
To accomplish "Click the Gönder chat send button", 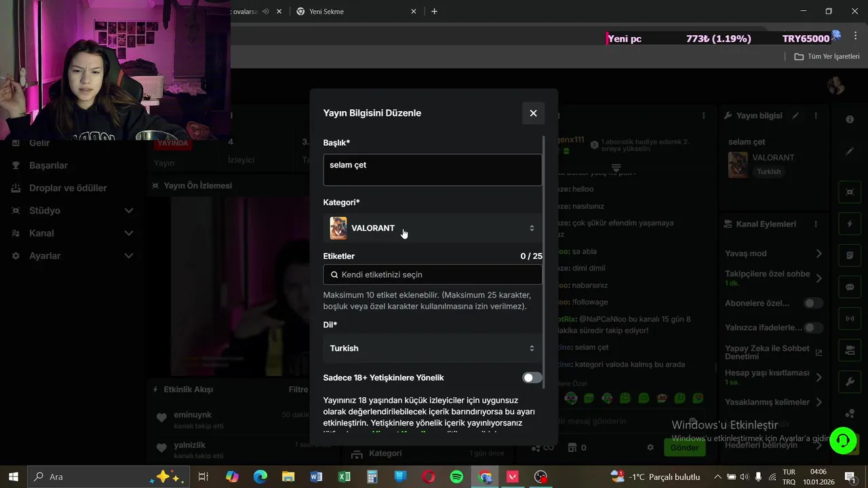I will [x=684, y=447].
